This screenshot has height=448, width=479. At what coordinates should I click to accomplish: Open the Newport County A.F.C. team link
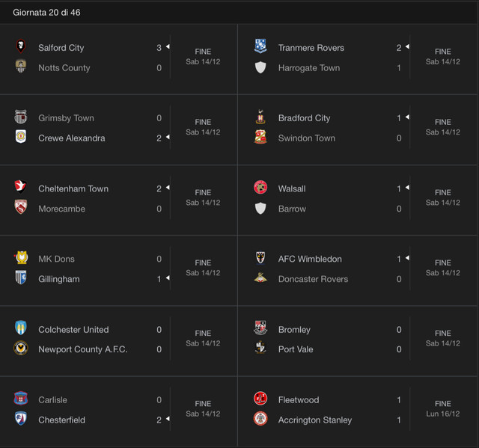(83, 349)
